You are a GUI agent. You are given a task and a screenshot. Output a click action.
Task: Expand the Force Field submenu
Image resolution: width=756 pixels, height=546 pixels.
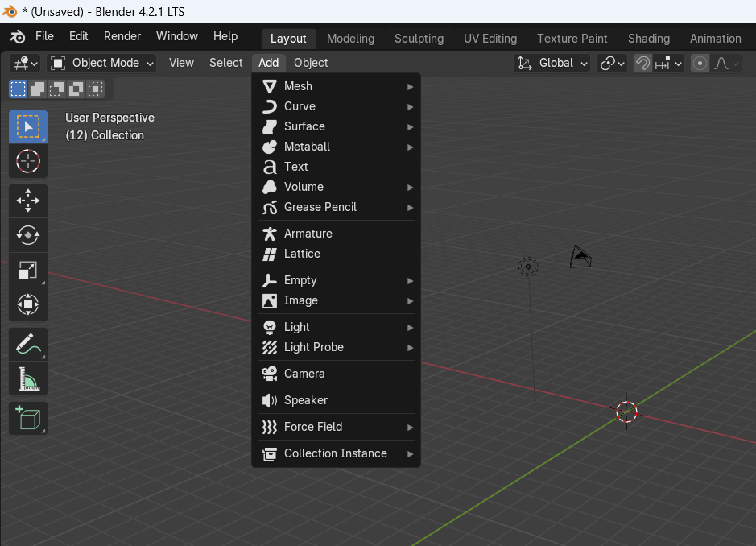tap(336, 428)
